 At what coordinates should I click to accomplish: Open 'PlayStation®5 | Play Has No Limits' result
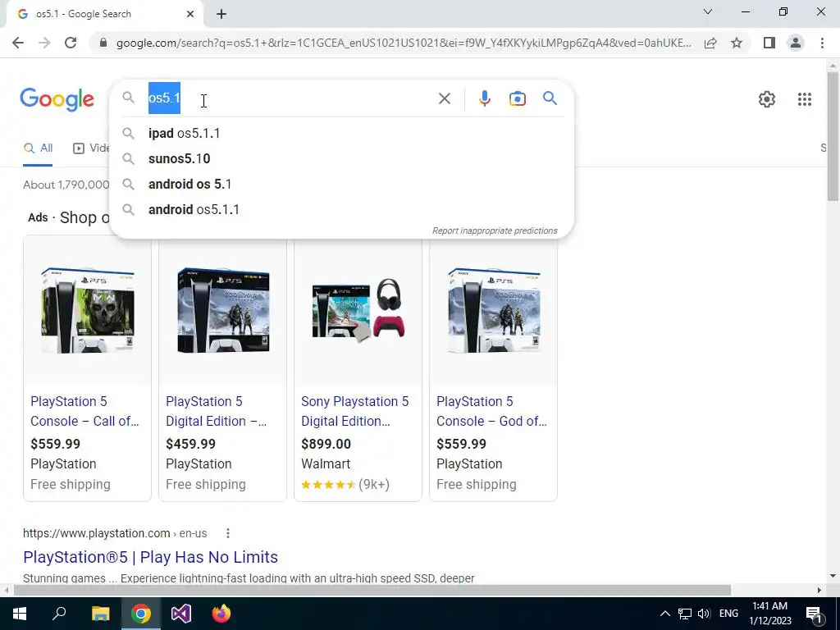tap(151, 557)
